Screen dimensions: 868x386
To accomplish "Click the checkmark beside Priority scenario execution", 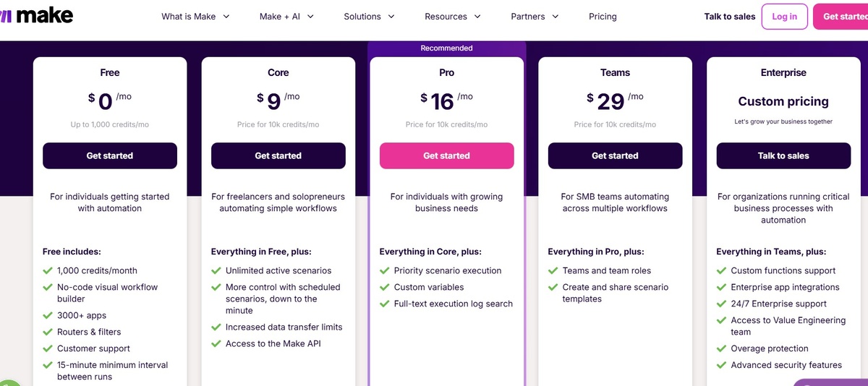I will [x=385, y=271].
